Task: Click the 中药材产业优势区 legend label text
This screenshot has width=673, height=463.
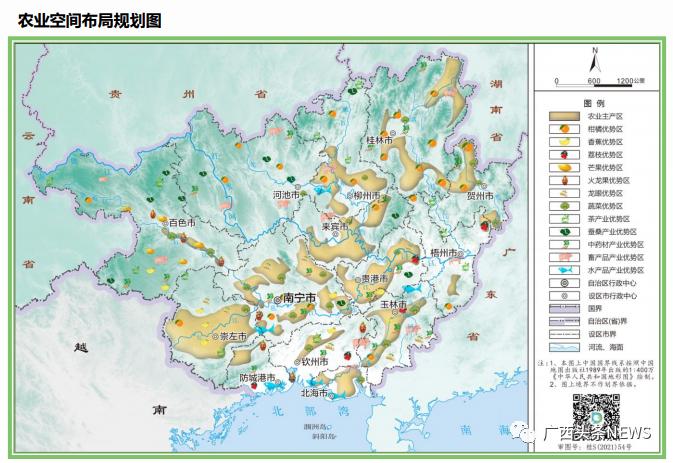Action: pos(616,245)
